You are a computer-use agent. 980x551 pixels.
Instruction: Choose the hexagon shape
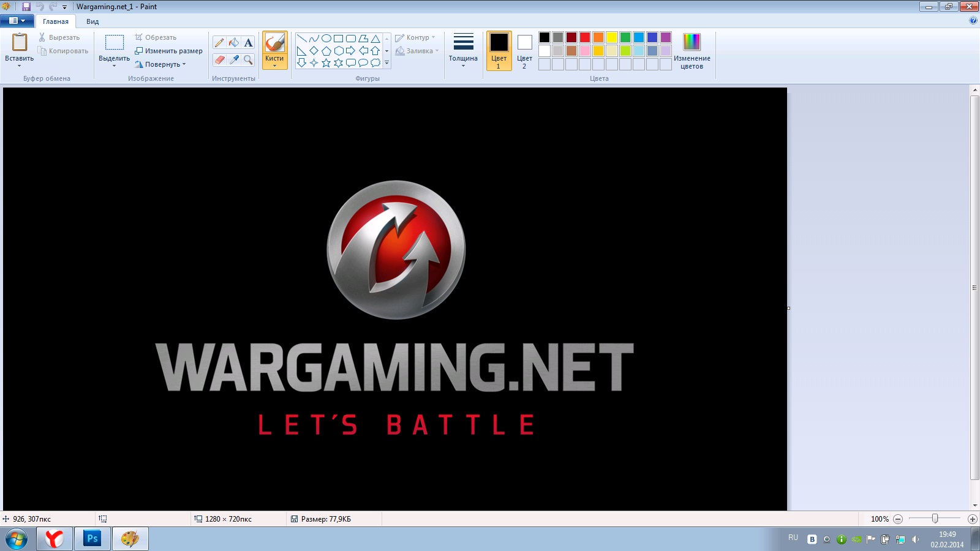(338, 51)
